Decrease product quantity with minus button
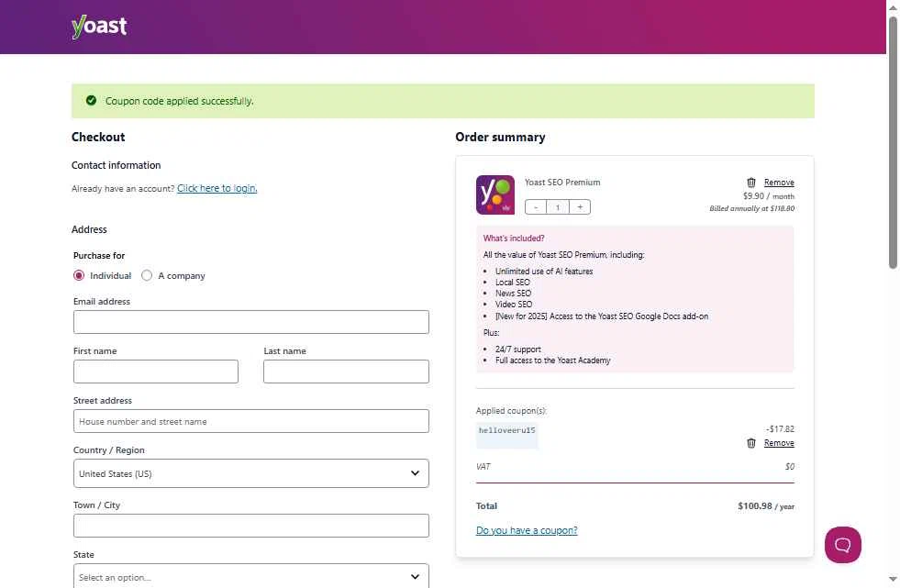 click(536, 207)
